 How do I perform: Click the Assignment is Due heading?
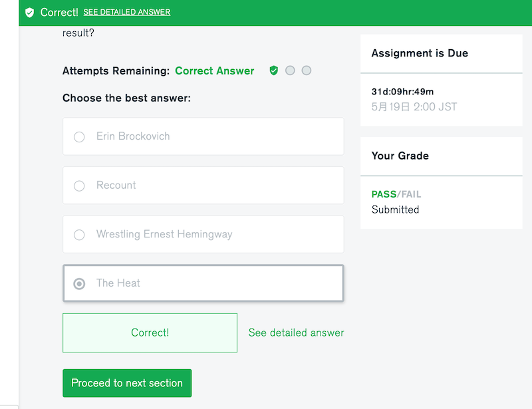[420, 53]
